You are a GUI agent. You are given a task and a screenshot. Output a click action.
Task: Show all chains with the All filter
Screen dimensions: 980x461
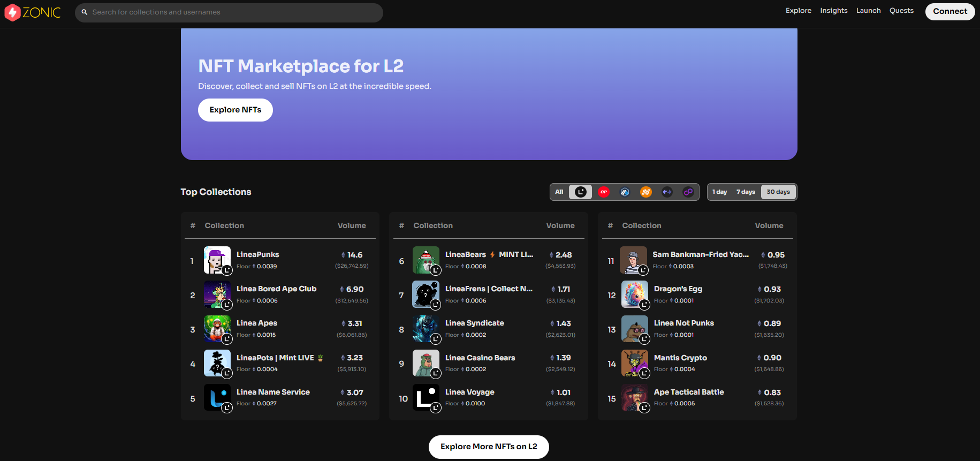pos(559,192)
